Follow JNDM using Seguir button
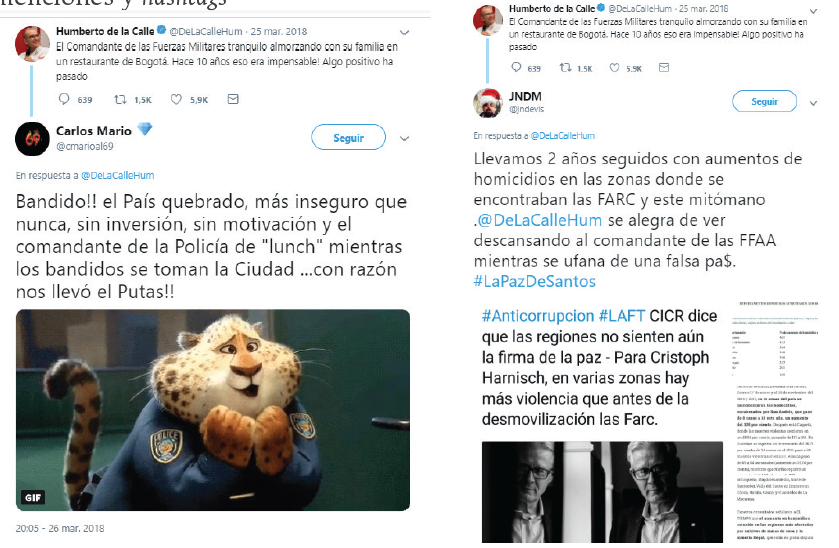Image resolution: width=839 pixels, height=548 pixels. click(764, 101)
